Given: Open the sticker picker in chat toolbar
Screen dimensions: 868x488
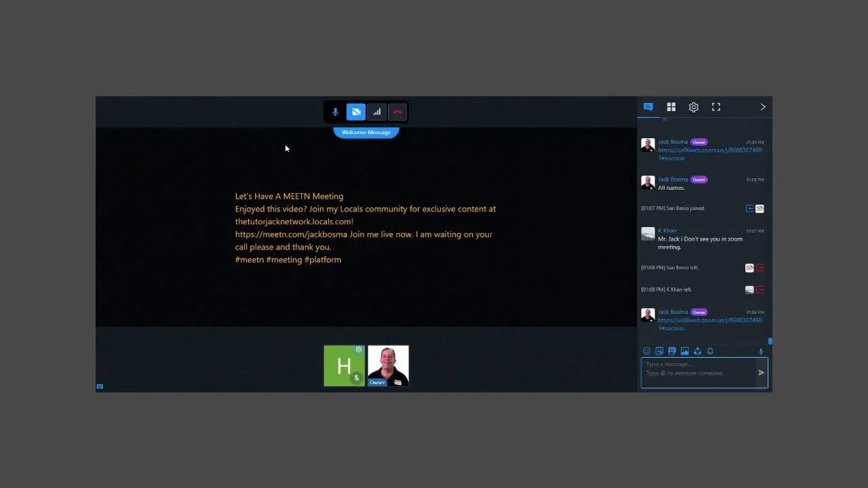Looking at the screenshot, I should 659,351.
